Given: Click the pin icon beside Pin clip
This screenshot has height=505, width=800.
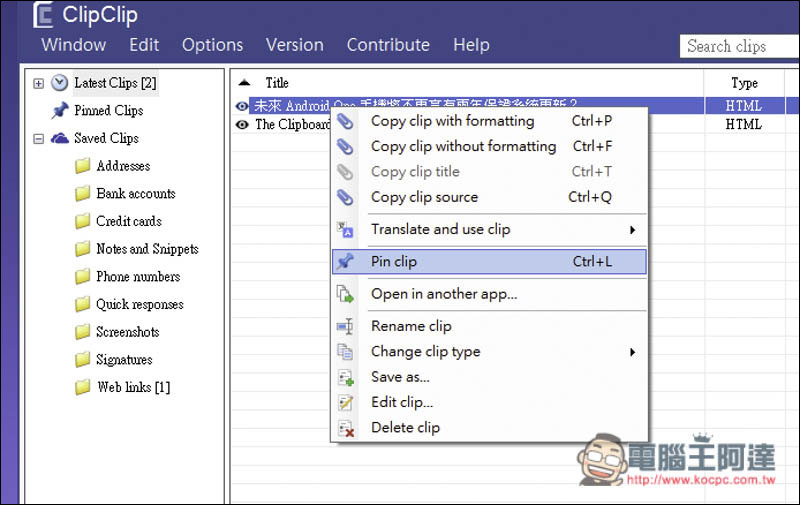Looking at the screenshot, I should (x=345, y=261).
